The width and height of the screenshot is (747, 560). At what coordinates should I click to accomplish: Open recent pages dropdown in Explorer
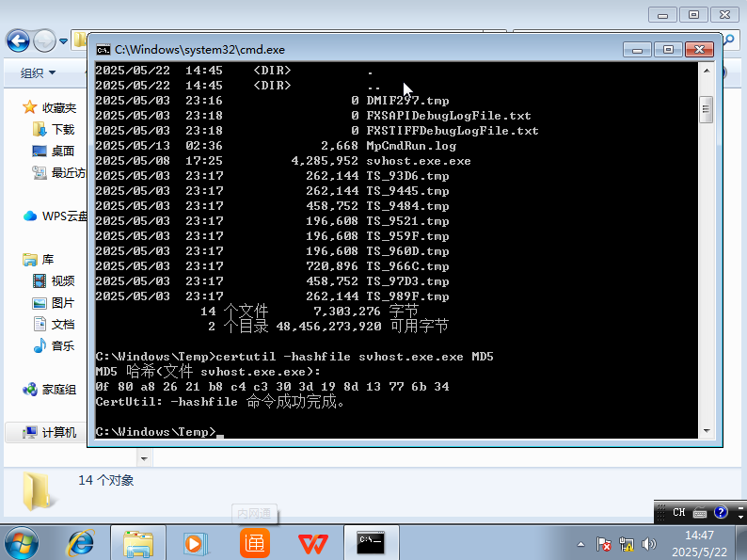pos(63,41)
